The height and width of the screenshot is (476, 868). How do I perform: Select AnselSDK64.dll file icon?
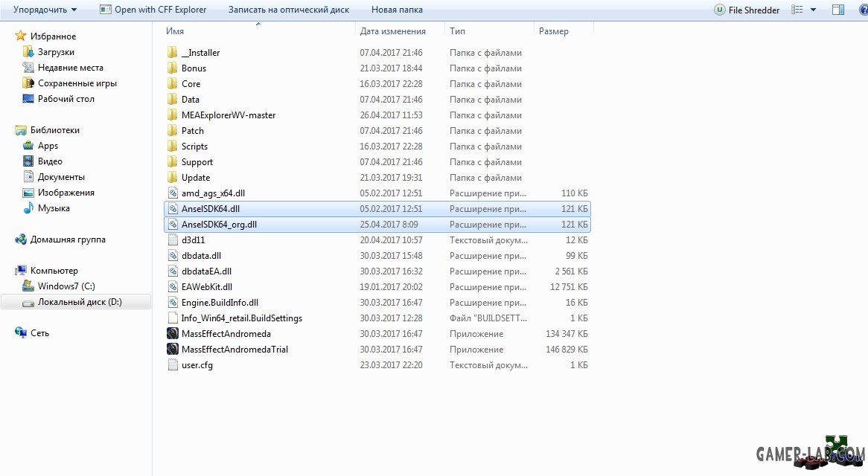coord(173,209)
